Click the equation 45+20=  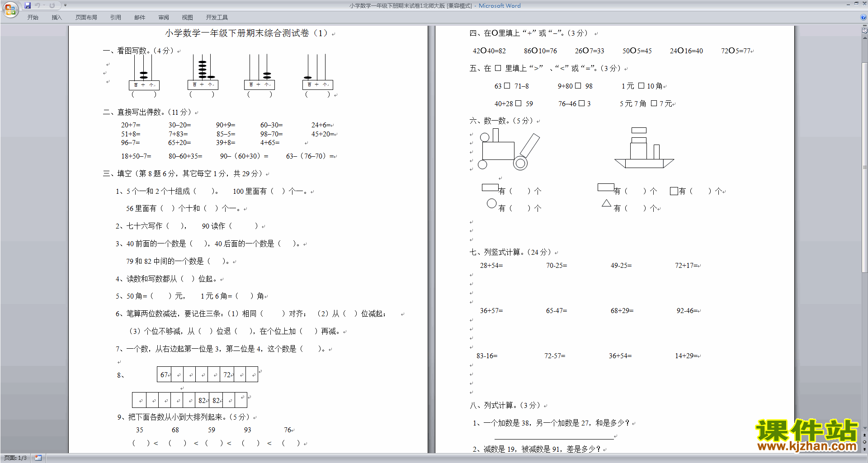(323, 134)
